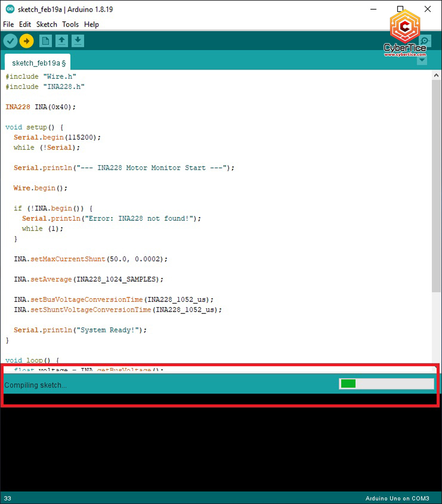Click the vertical scrollbar thumb in editor

436,186
